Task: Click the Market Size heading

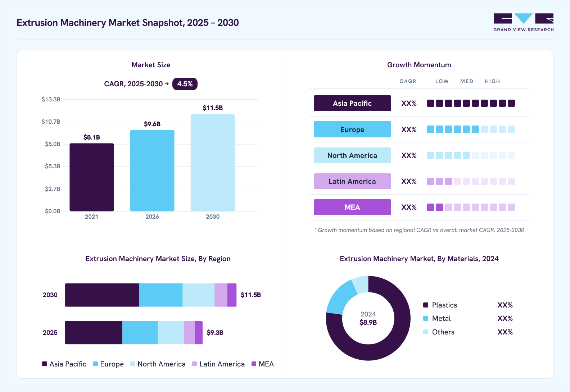Action: [151, 65]
